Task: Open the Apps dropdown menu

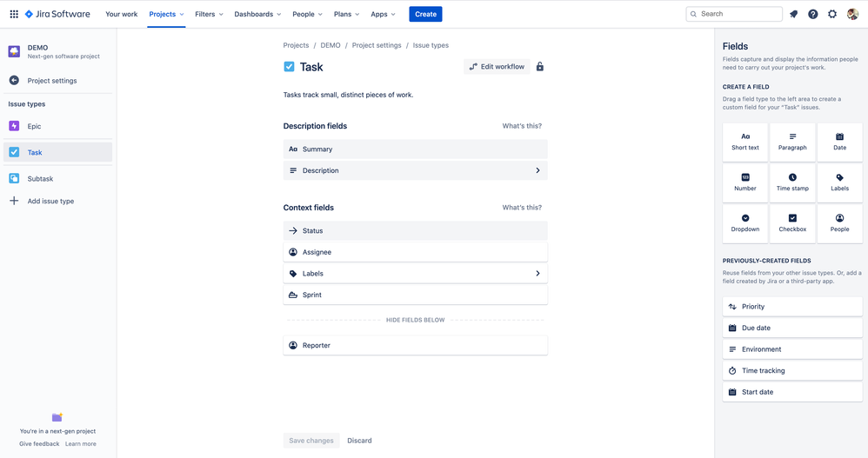Action: (x=383, y=14)
